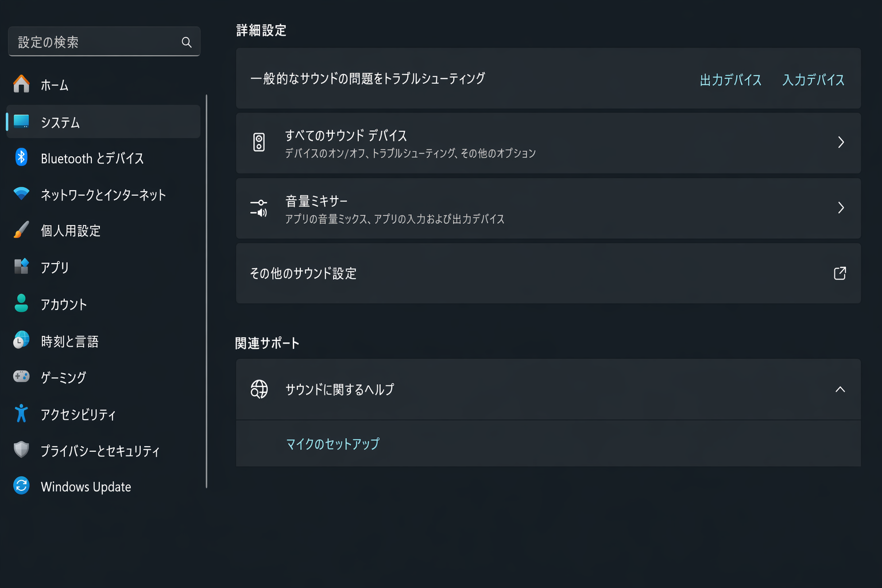
Task: Click the Bluetooth icon in sidebar
Action: (x=21, y=157)
